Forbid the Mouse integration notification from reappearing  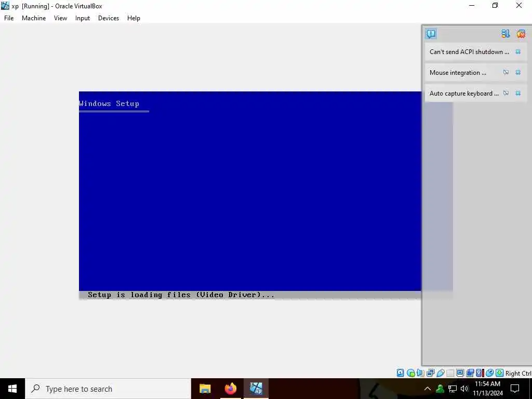pyautogui.click(x=506, y=72)
